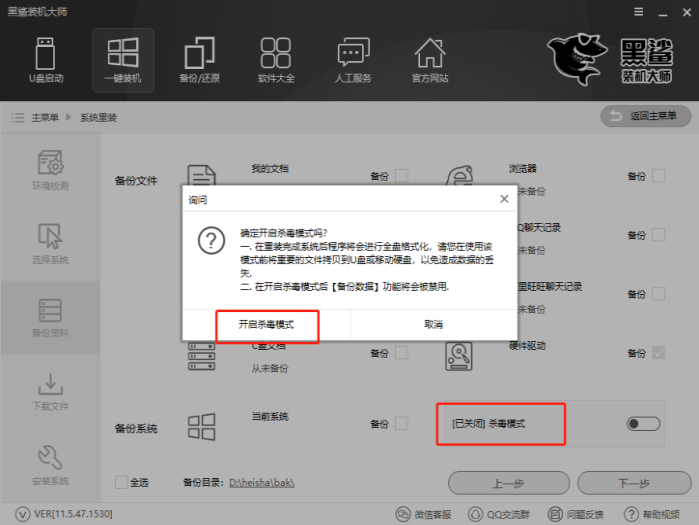Viewport: 699px width, 525px height.
Task: Confirm with 开启杀毒模式 button
Action: (266, 325)
